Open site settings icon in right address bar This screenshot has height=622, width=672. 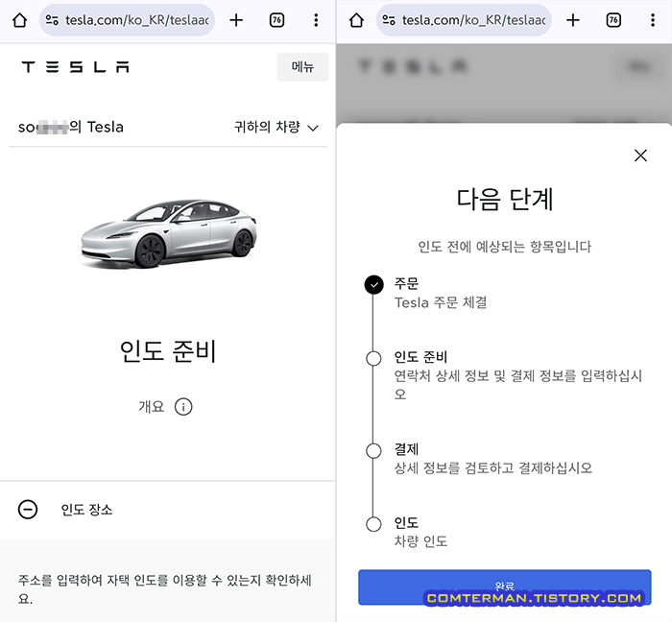(x=389, y=20)
